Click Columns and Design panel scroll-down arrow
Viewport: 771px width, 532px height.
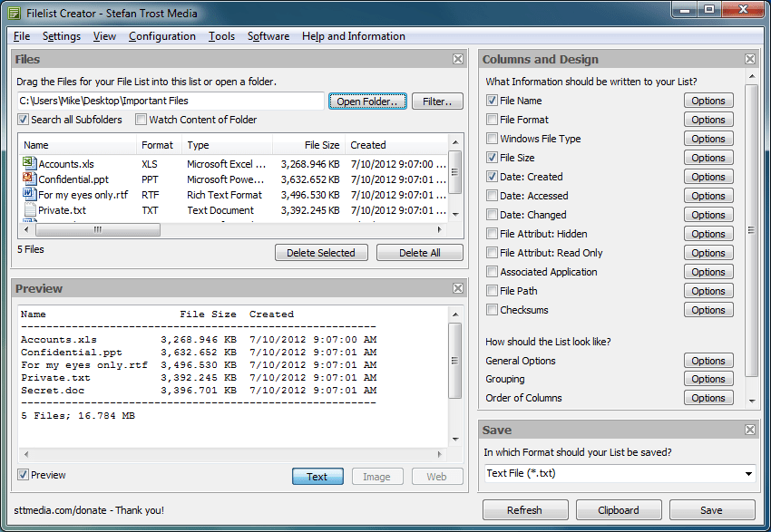751,401
